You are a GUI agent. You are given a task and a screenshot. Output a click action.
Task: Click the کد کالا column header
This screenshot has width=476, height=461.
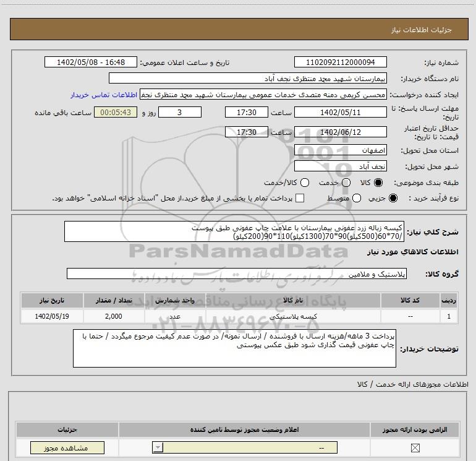tap(410, 300)
